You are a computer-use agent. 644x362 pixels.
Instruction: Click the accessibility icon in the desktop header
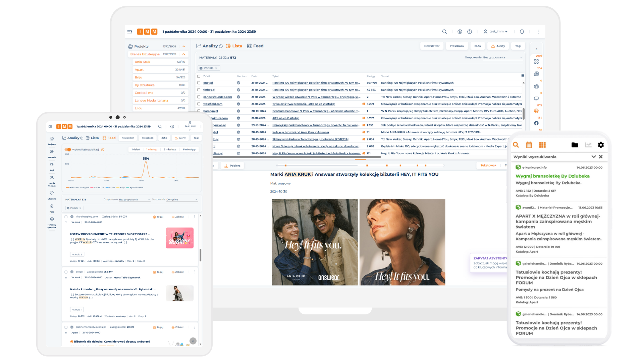[x=460, y=32]
